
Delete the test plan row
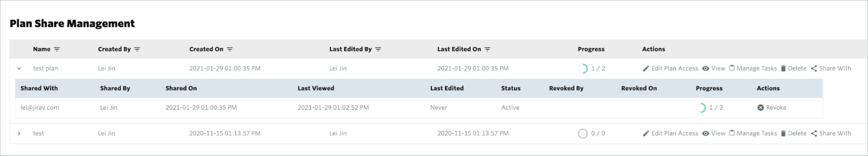click(x=793, y=68)
